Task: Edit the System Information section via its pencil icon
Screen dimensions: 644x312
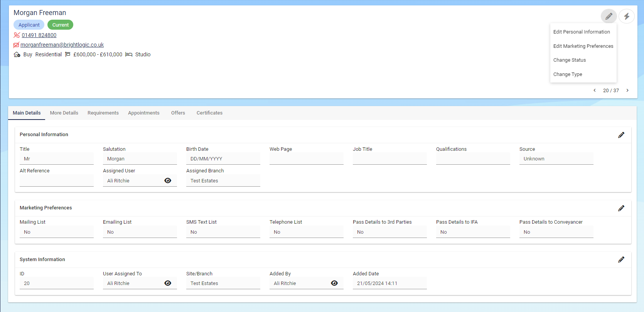Action: click(x=621, y=260)
